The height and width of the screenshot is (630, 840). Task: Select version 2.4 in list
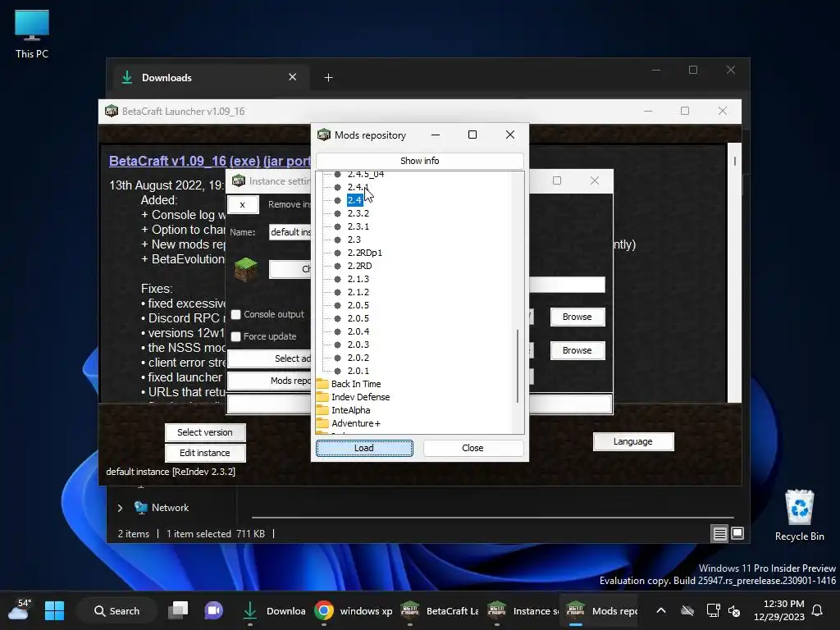click(x=354, y=200)
